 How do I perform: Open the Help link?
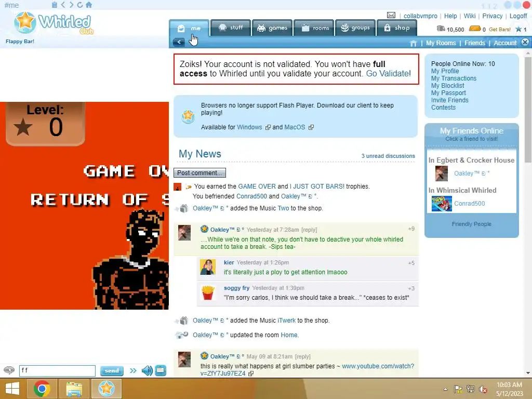[450, 16]
